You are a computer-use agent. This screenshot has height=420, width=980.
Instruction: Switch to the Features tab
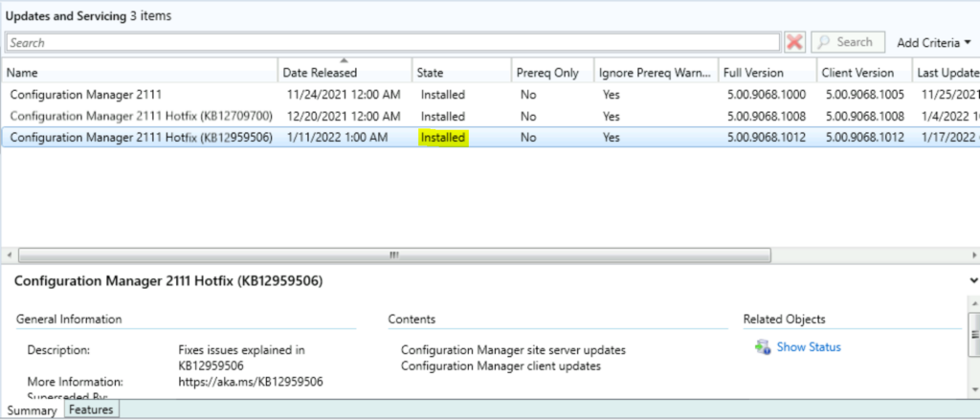click(91, 410)
